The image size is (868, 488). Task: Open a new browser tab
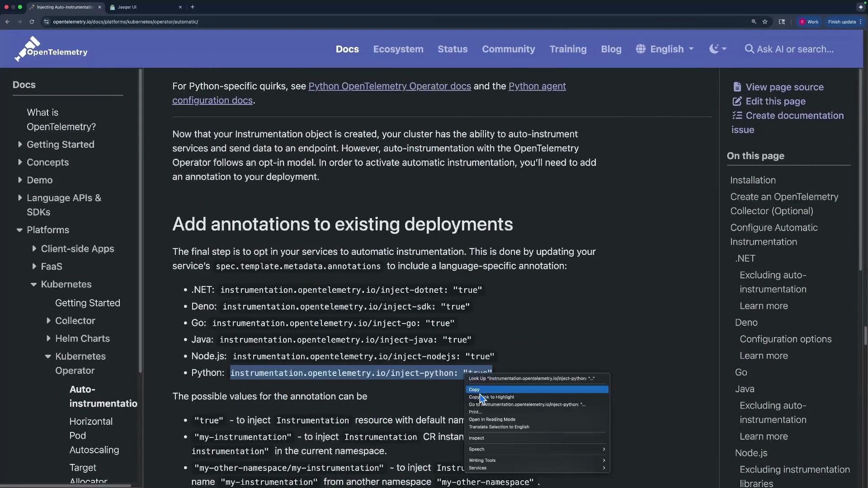click(193, 7)
